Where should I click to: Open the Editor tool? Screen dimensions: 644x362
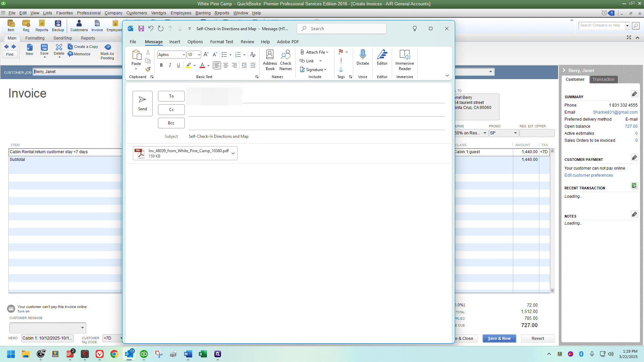click(382, 58)
